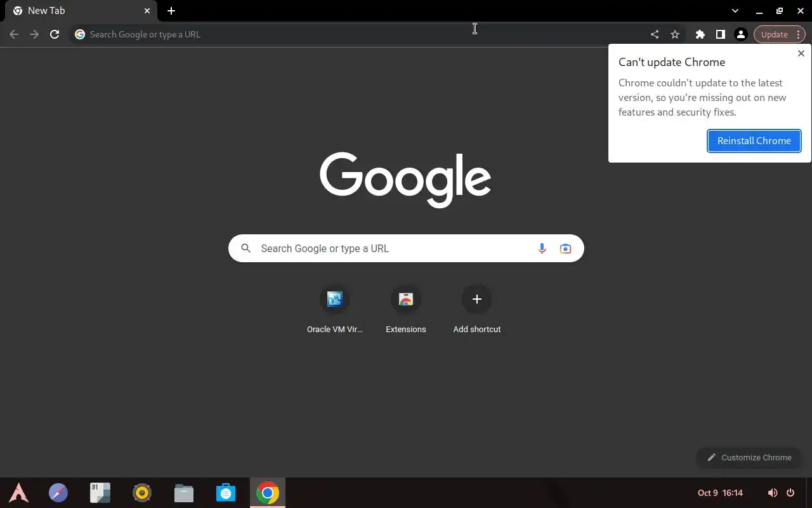
Task: Click the magnifier icon in search box
Action: (246, 248)
